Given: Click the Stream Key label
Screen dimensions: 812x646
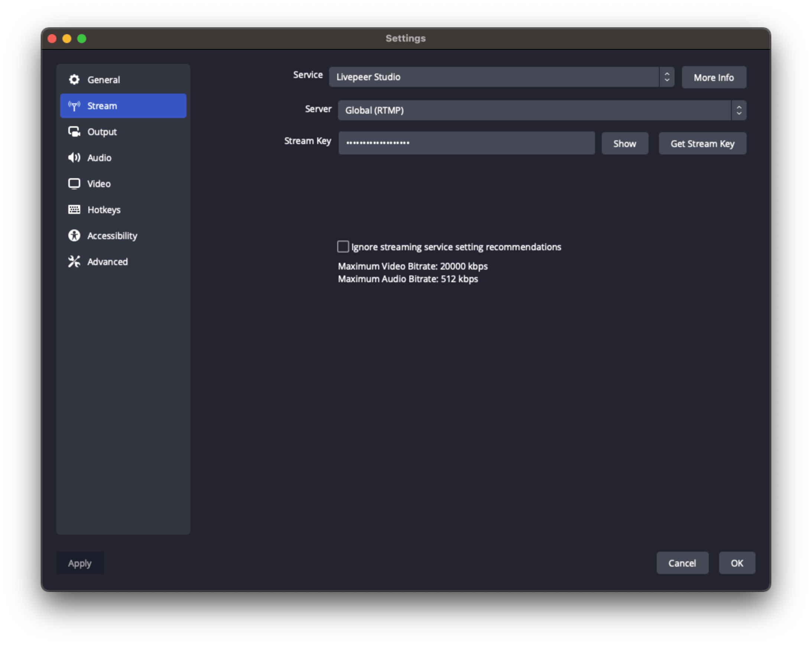Looking at the screenshot, I should 308,141.
